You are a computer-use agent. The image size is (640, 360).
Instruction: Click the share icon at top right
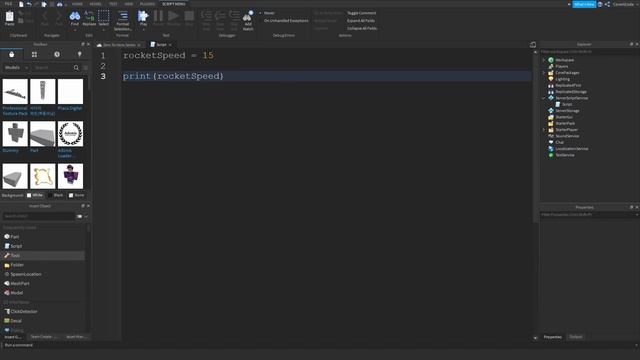[607, 4]
